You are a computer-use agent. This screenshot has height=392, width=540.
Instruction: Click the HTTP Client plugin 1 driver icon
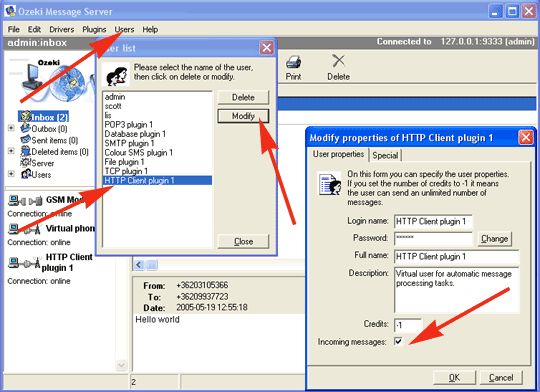(x=24, y=262)
